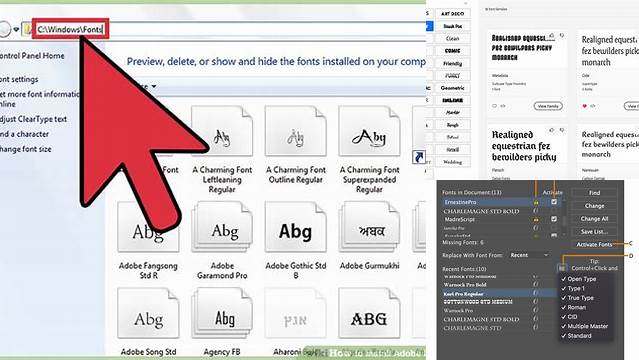Screen dimensions: 639x360
Task: Open the Adobe Garamond Pro font icon
Action: click(x=222, y=227)
